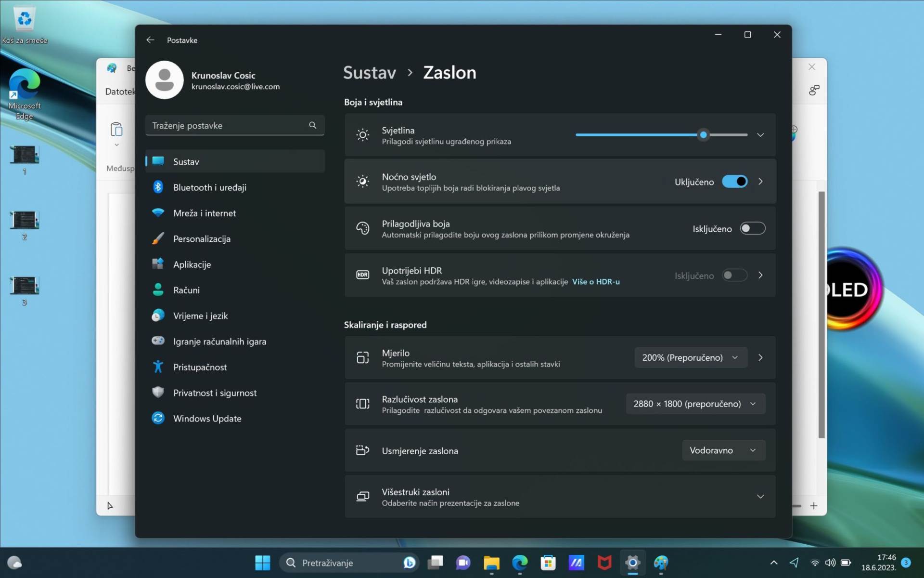Open the Više o HDR-u link
Screen dimensions: 924x578
(596, 282)
